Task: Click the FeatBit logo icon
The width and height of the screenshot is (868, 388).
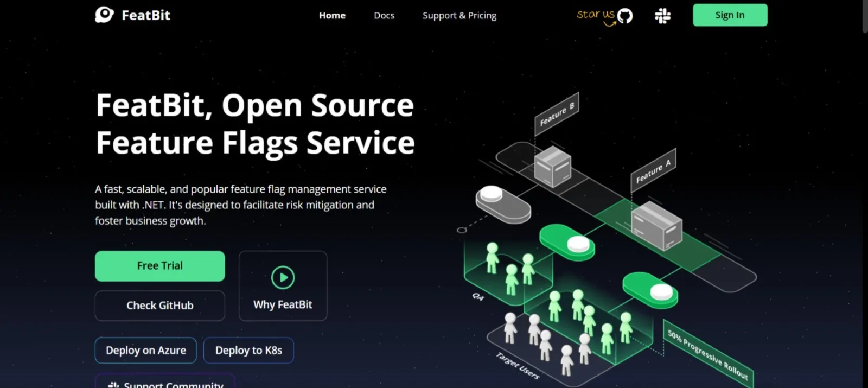Action: 104,15
